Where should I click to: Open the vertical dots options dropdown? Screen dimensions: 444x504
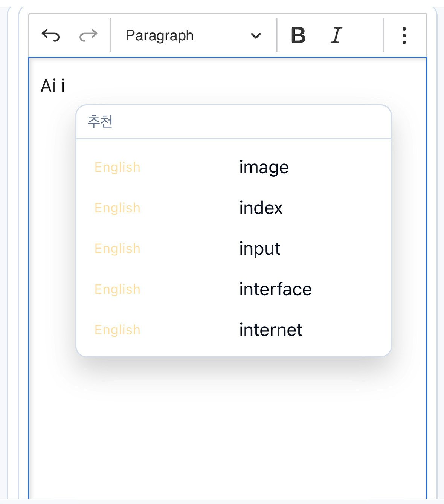[403, 35]
